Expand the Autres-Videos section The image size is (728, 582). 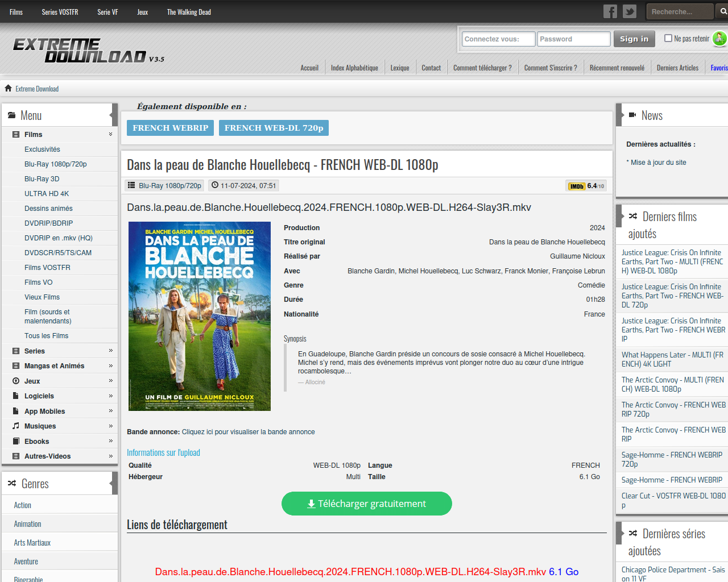[x=110, y=456]
